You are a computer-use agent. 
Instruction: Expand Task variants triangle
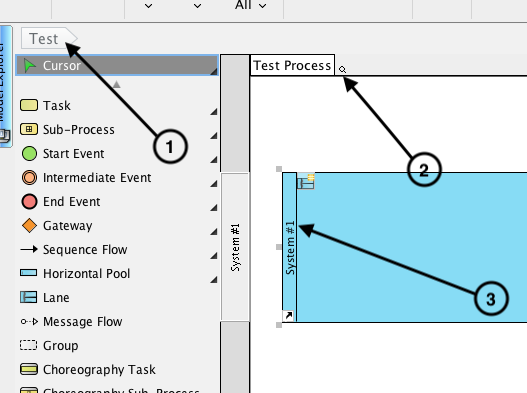(x=214, y=112)
